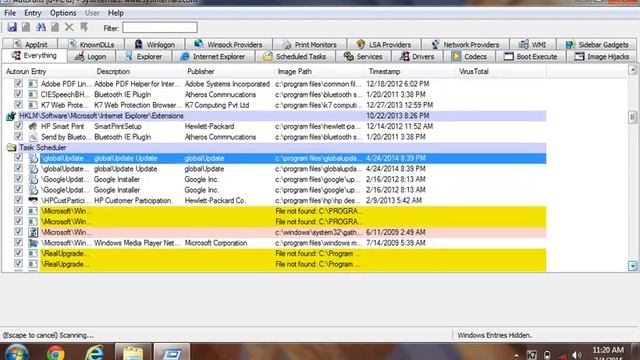Open the Help menu
This screenshot has height=360, width=640.
coord(116,13)
